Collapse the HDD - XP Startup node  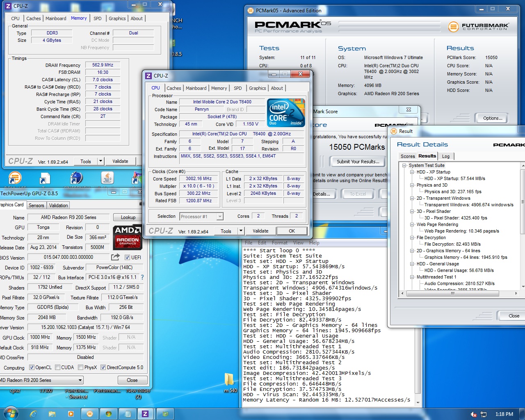coord(412,172)
